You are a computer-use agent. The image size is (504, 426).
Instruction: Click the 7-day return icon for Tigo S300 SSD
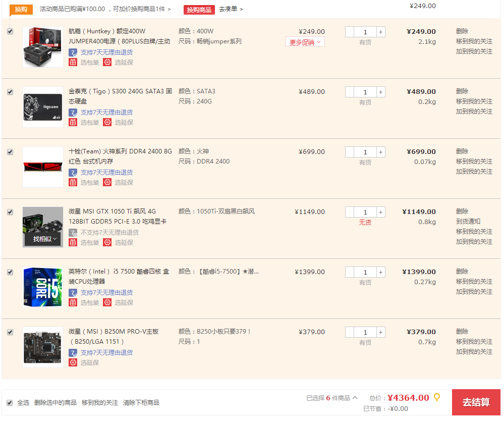coord(73,113)
